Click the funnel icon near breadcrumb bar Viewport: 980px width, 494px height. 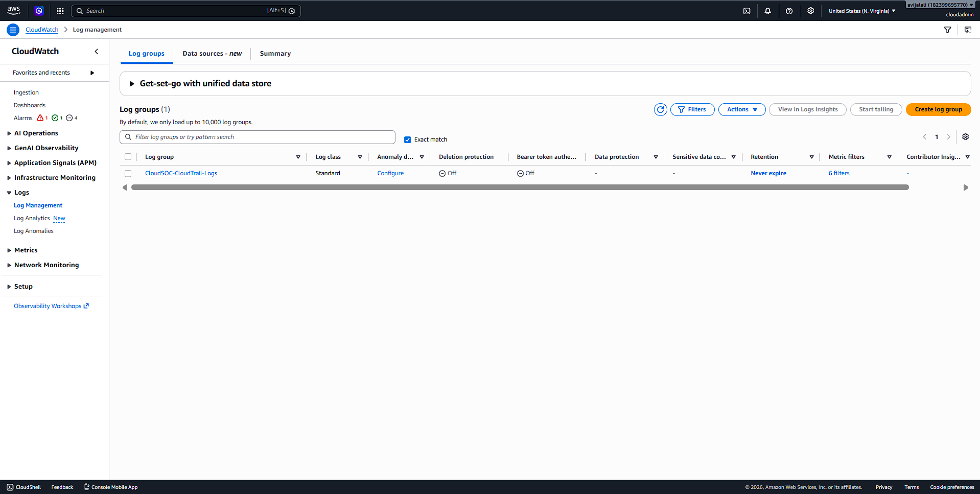coord(947,30)
